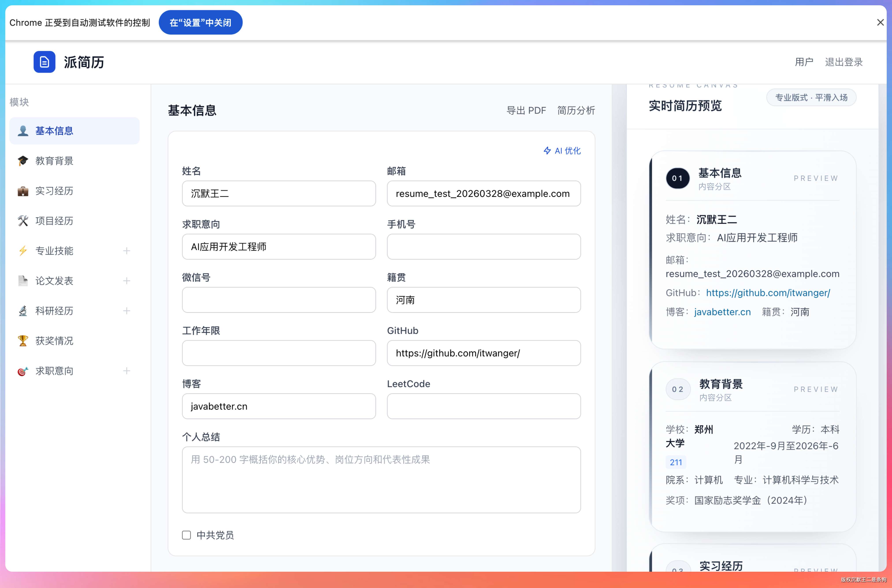Click the tools icon for 项目经历
The height and width of the screenshot is (588, 892).
click(x=23, y=221)
